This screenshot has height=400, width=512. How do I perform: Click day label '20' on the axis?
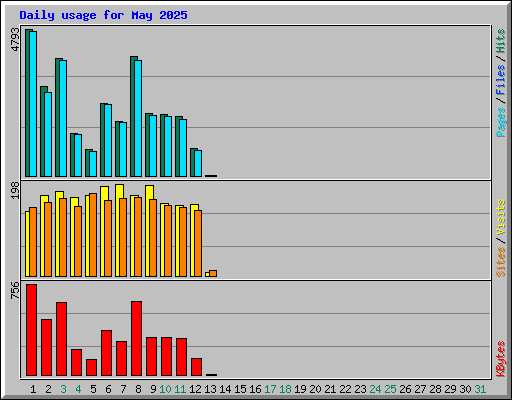tap(315, 389)
